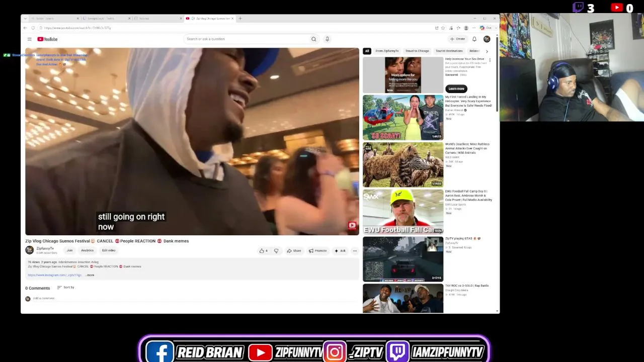Select the From ZipfunnyTv filter chip

coord(387,51)
